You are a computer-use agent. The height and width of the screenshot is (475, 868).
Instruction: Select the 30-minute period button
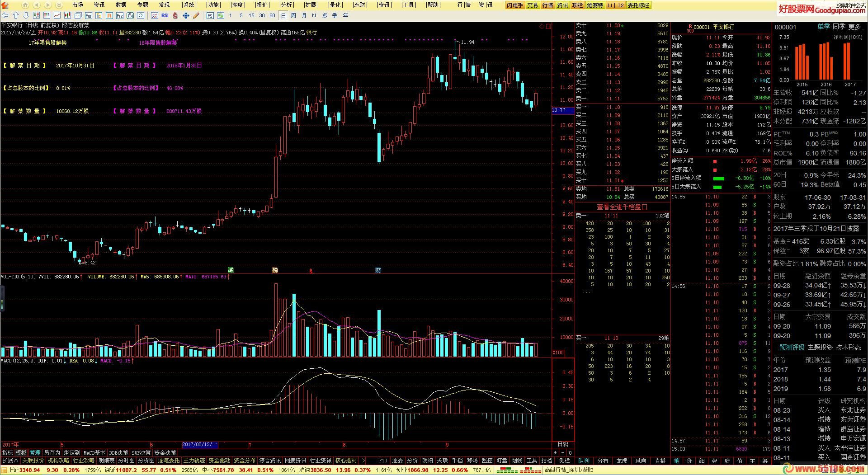262,15
